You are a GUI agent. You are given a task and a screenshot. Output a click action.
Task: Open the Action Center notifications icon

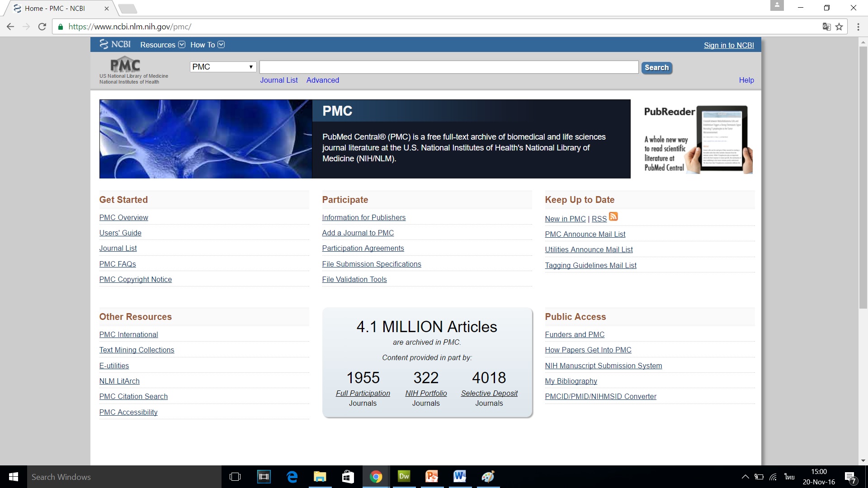[x=850, y=477]
